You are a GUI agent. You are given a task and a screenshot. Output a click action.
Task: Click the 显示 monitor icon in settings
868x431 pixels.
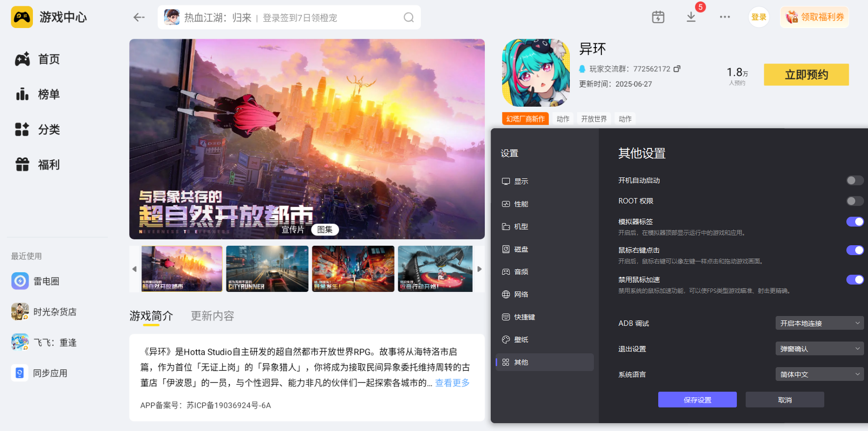pyautogui.click(x=506, y=181)
